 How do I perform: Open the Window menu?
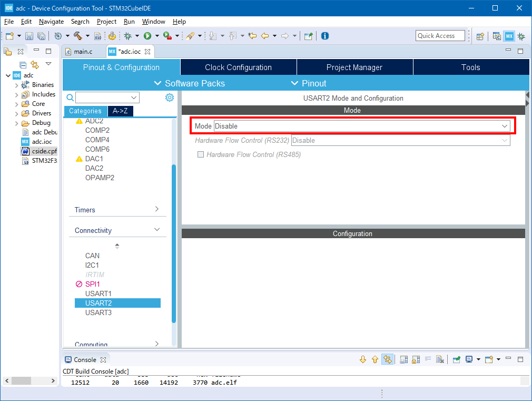click(153, 22)
